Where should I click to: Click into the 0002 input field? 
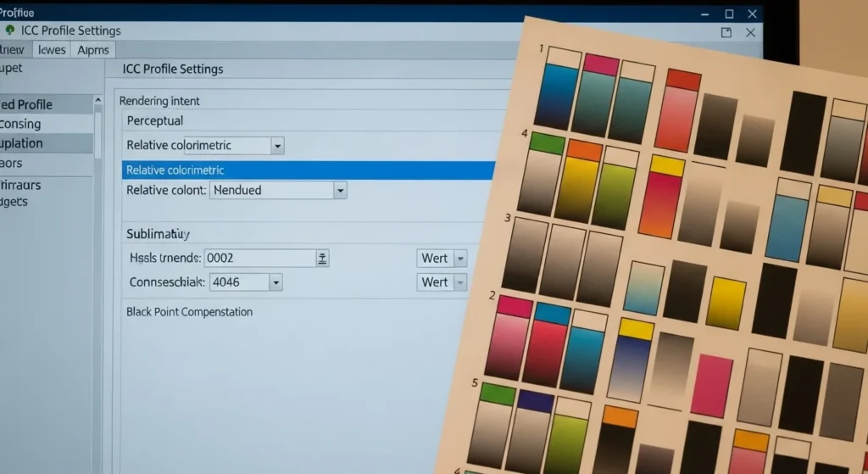[x=259, y=259]
